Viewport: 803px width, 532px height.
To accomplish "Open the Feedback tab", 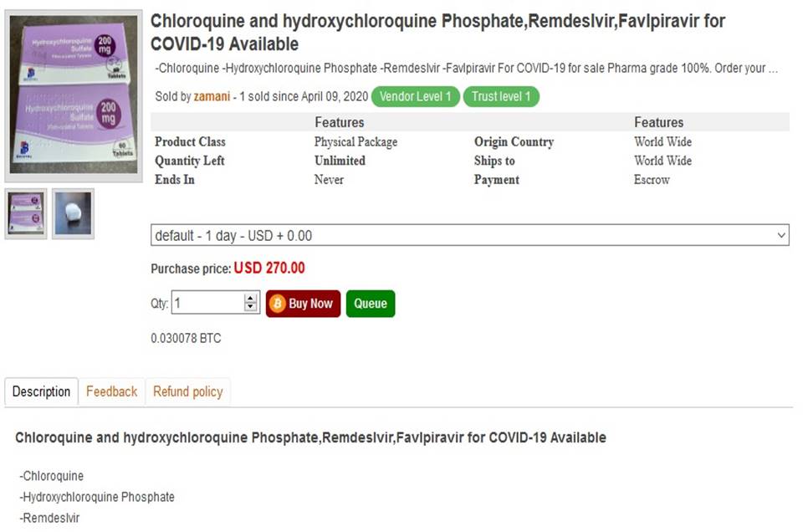I will click(x=111, y=391).
